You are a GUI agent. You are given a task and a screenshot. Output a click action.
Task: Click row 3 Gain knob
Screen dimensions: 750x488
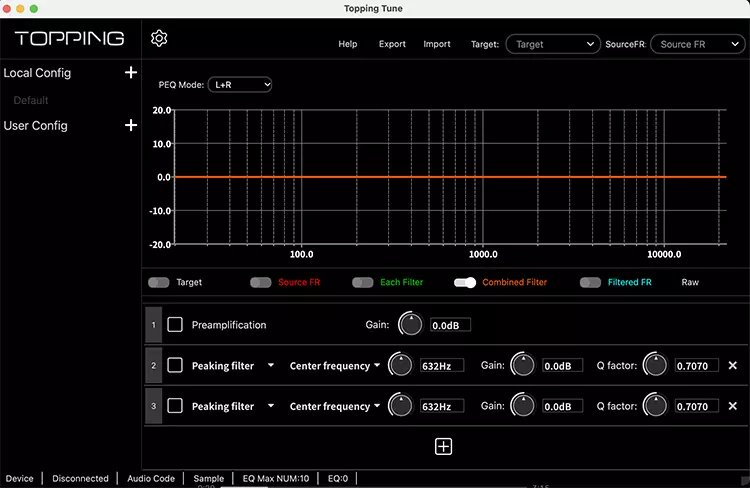(523, 406)
